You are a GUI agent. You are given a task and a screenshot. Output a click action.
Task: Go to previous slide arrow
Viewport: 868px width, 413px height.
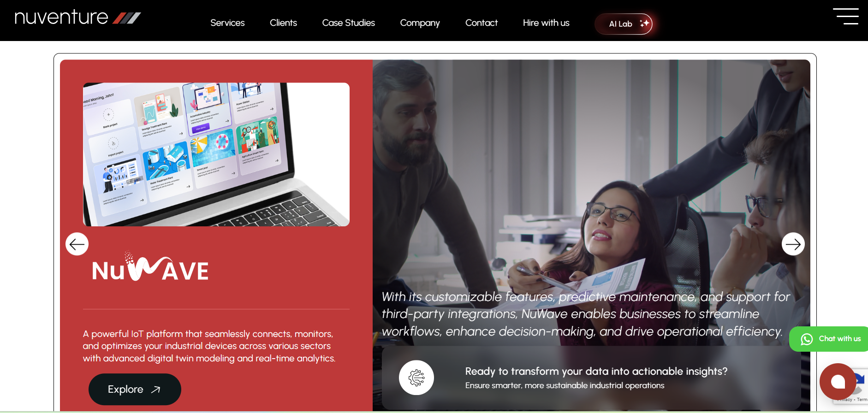[77, 244]
